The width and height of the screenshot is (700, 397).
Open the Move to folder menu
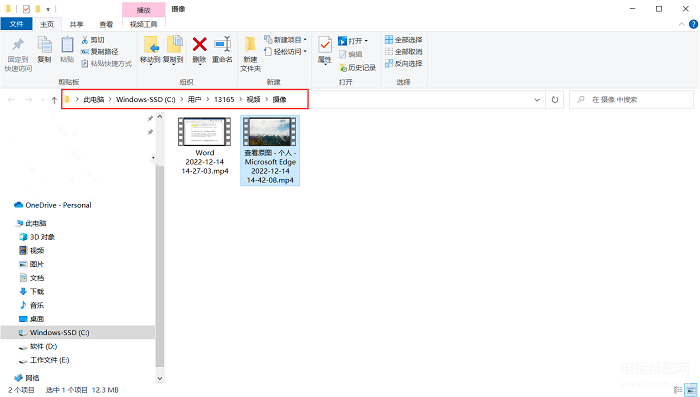click(x=150, y=50)
